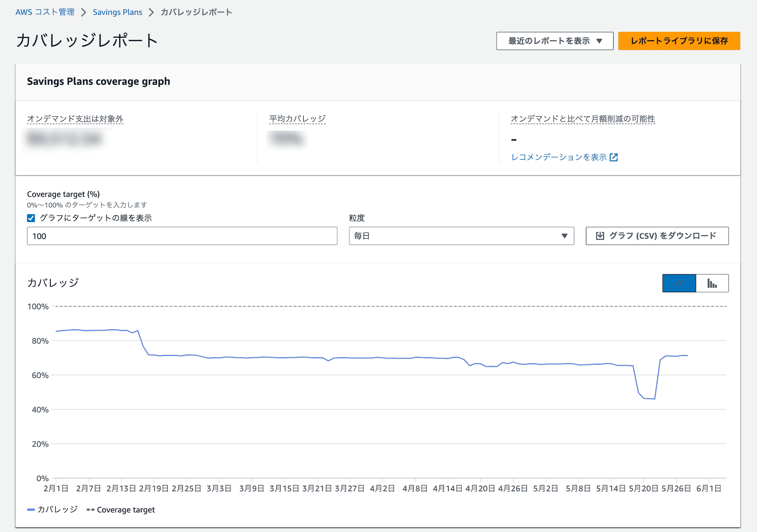Click the arrow on the 粒度 select box

coord(564,236)
